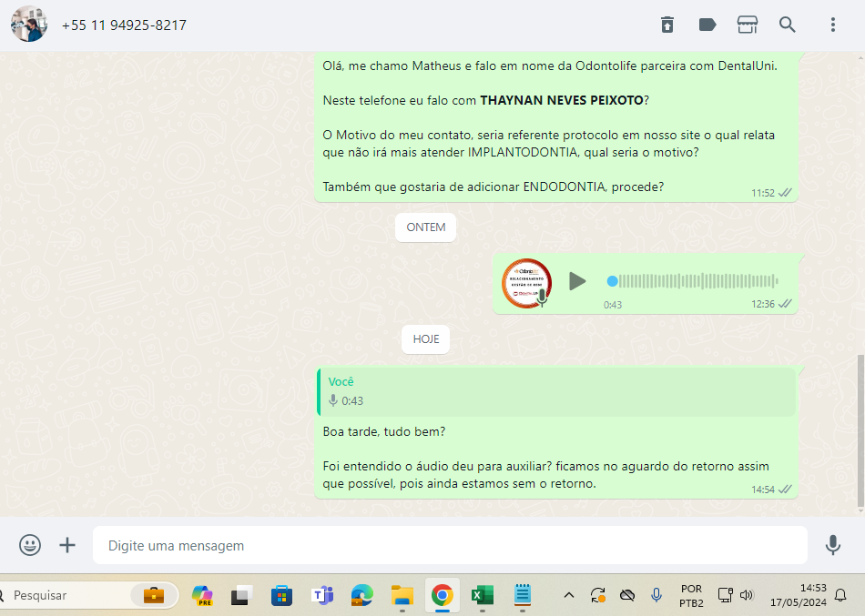Open Excel from the taskbar

[483, 596]
